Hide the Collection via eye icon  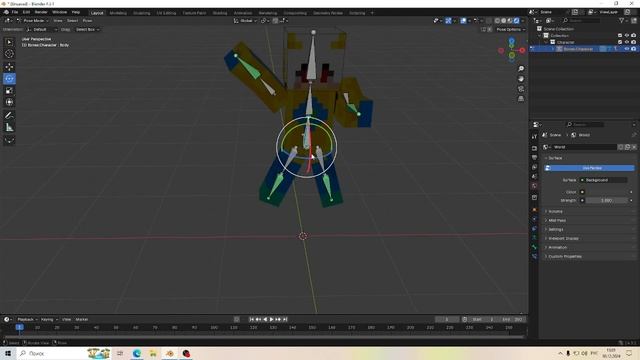pyautogui.click(x=627, y=36)
